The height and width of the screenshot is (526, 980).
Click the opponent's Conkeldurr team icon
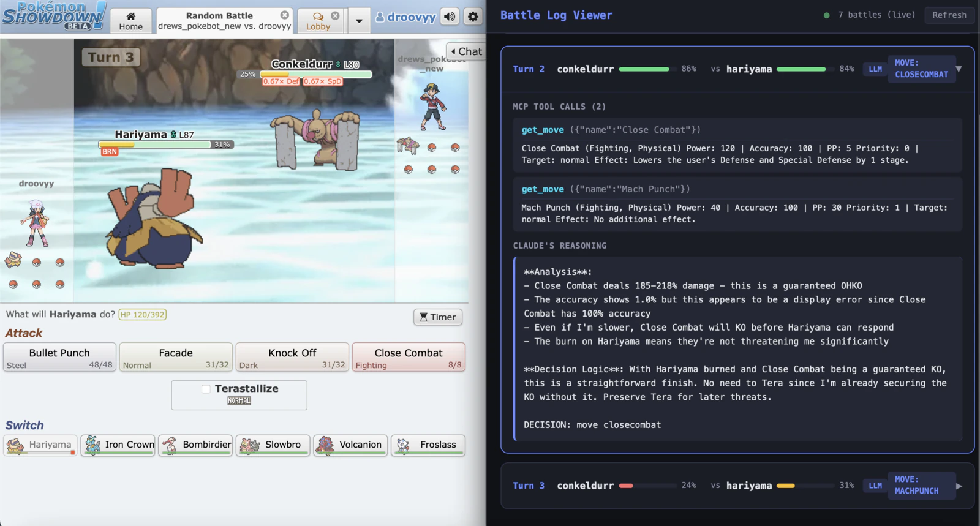[408, 146]
